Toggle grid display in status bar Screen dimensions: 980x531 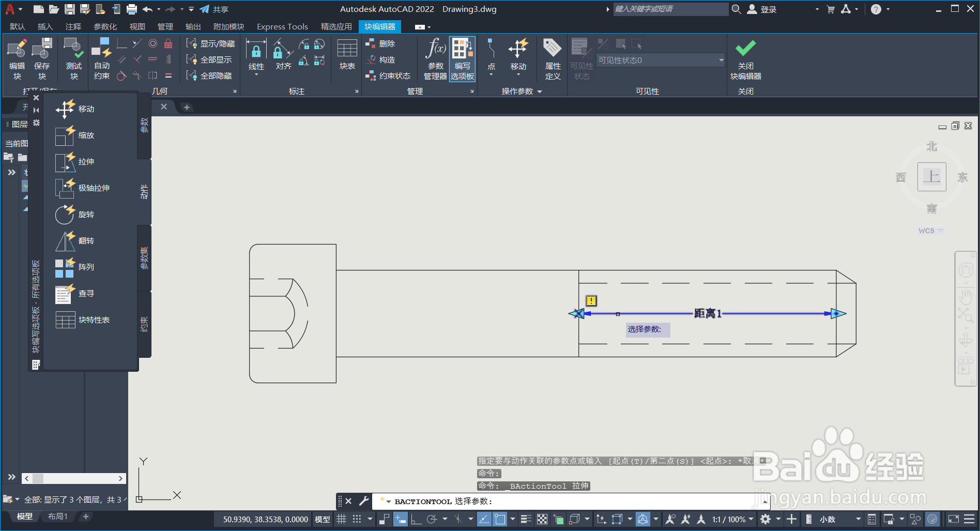click(342, 519)
